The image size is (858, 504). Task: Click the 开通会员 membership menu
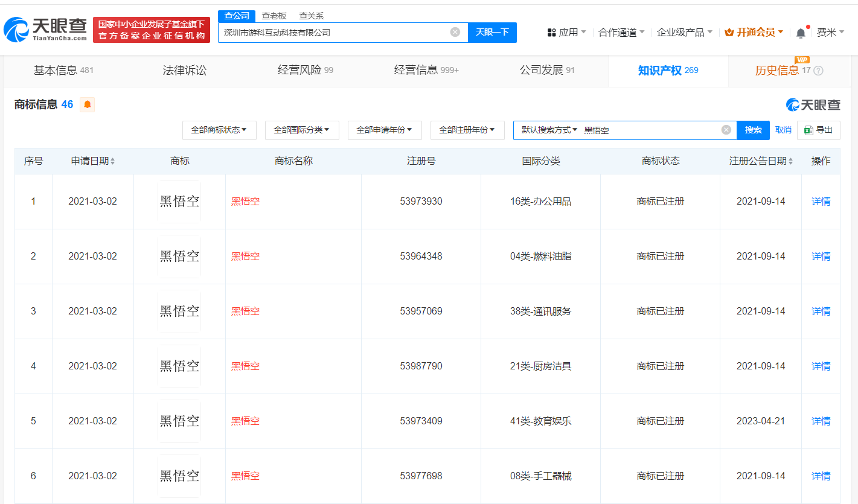pos(754,32)
